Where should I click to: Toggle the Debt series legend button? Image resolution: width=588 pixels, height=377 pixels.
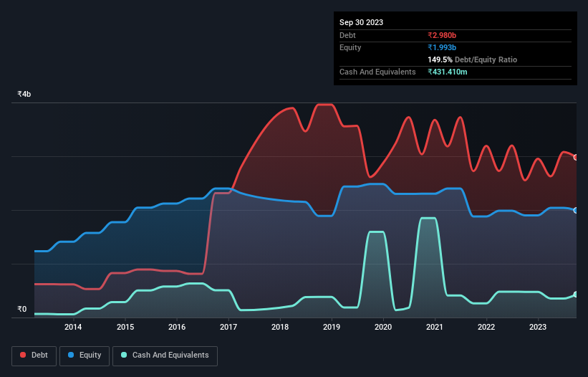pos(34,355)
